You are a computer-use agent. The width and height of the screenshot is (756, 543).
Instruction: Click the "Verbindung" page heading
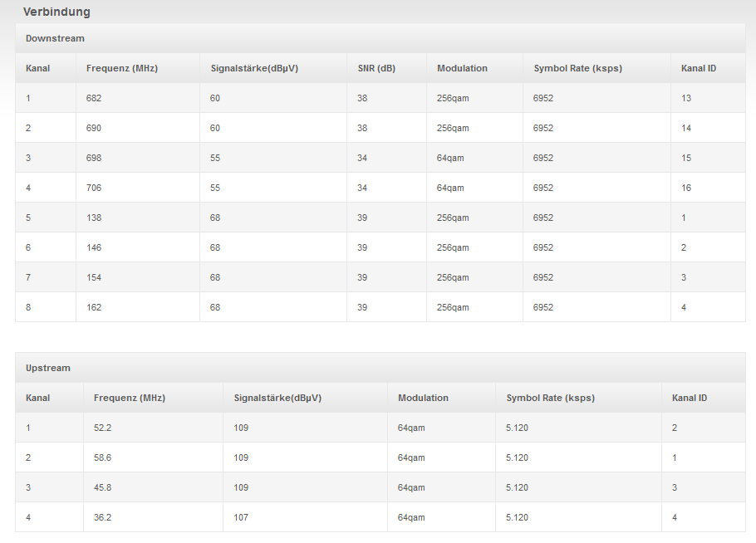tap(56, 12)
